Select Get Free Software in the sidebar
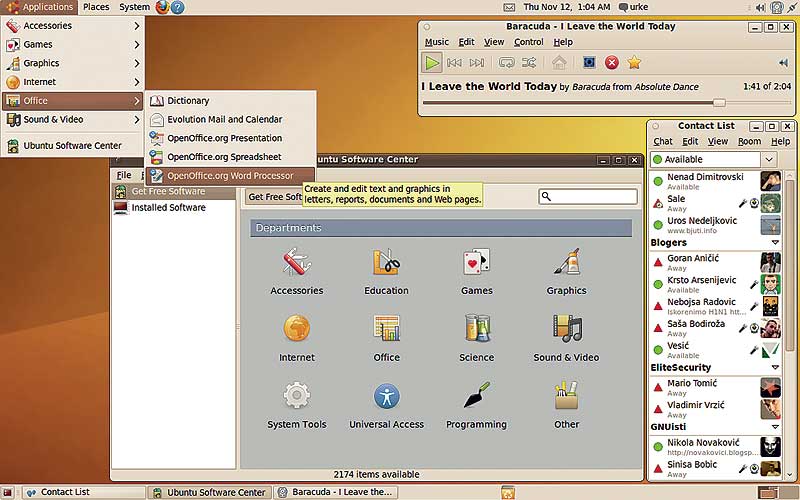Viewport: 800px width, 500px height. click(173, 191)
